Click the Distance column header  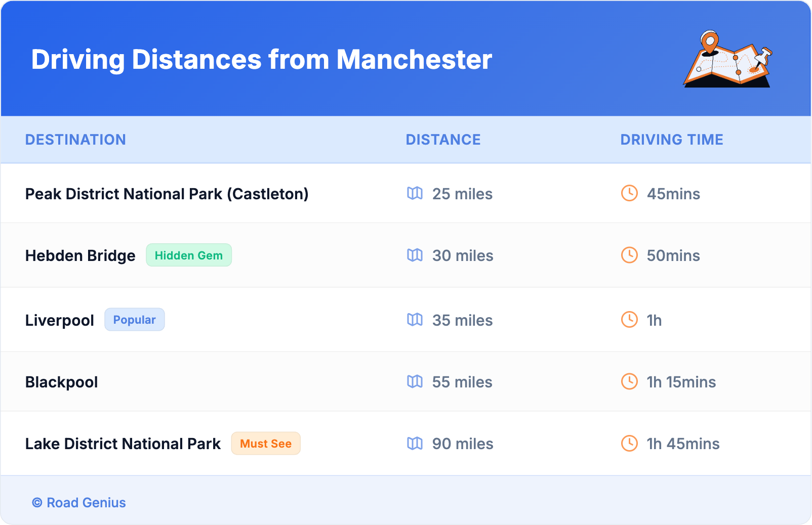[443, 140]
